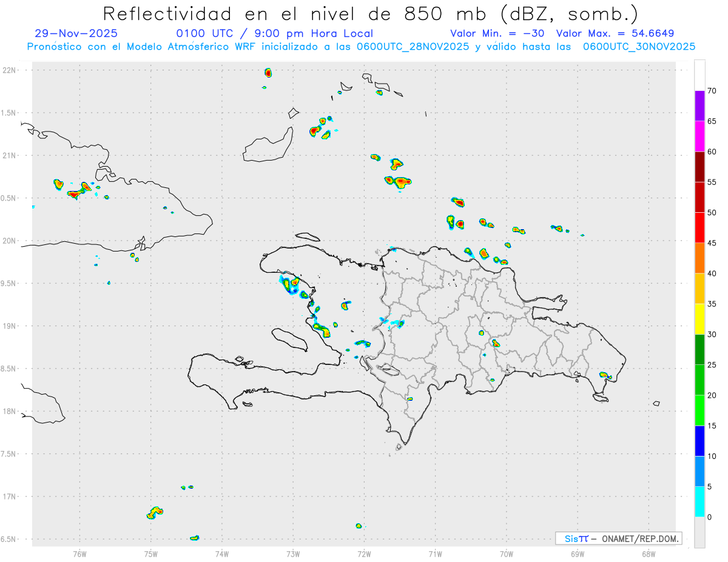Image resolution: width=728 pixels, height=562 pixels.
Task: Select the '19N' latitude label
Action: point(9,326)
